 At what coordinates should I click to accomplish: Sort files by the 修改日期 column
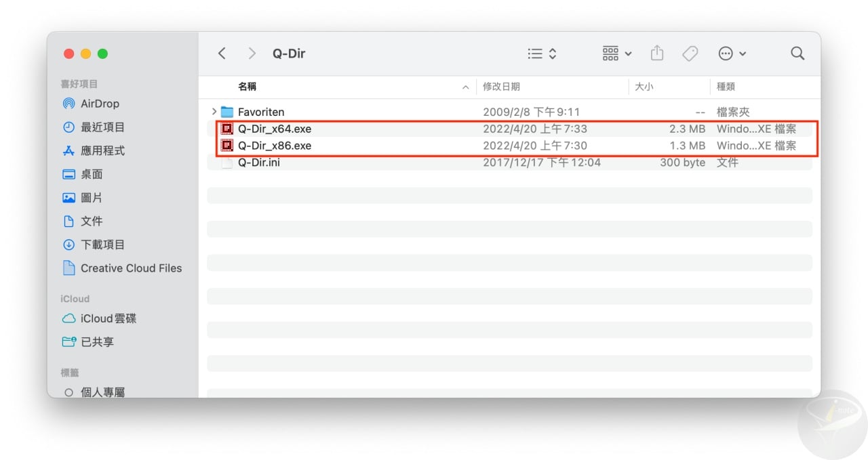click(x=502, y=87)
